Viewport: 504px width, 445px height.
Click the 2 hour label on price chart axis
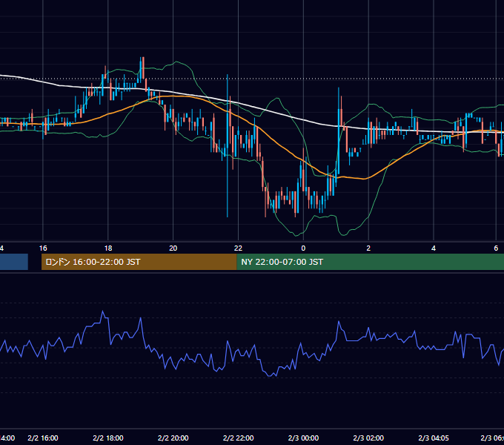pyautogui.click(x=368, y=248)
